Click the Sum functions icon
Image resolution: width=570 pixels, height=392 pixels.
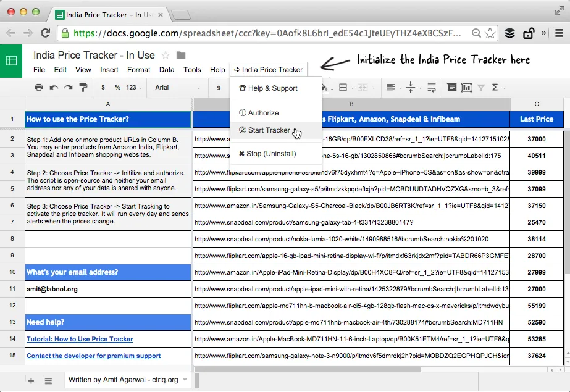point(494,87)
